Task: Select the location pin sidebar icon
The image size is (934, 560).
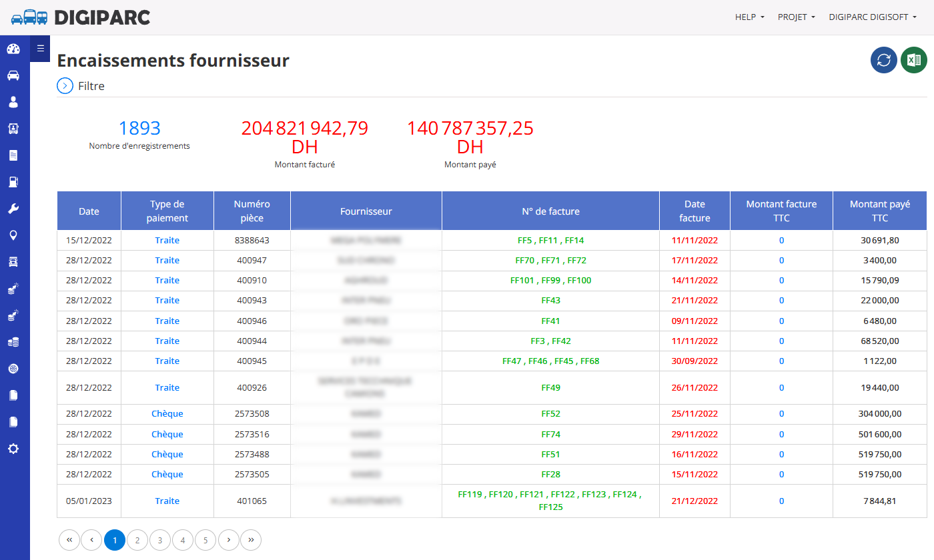Action: 13,235
